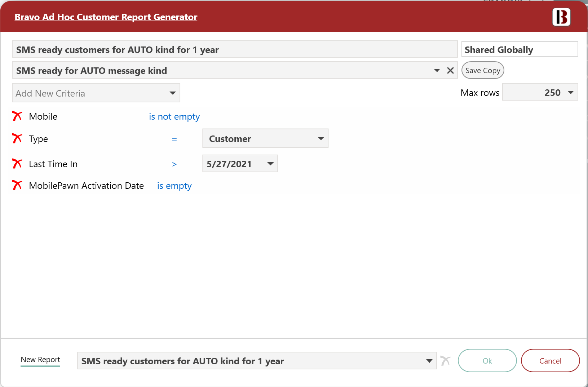Expand the Max rows dropdown
Screen dimensions: 588x387
pyautogui.click(x=570, y=93)
